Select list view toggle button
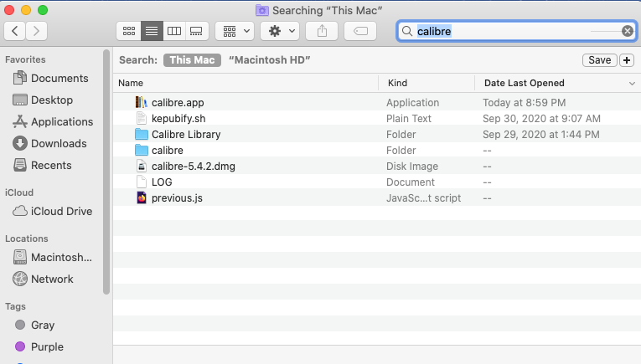Image resolution: width=641 pixels, height=364 pixels. [x=152, y=31]
